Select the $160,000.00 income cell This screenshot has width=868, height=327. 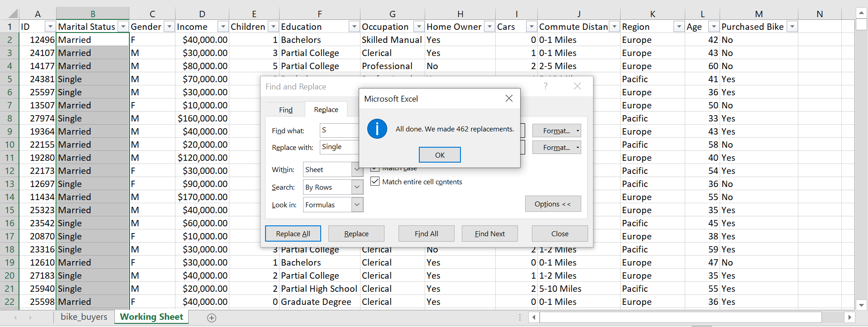(202, 118)
